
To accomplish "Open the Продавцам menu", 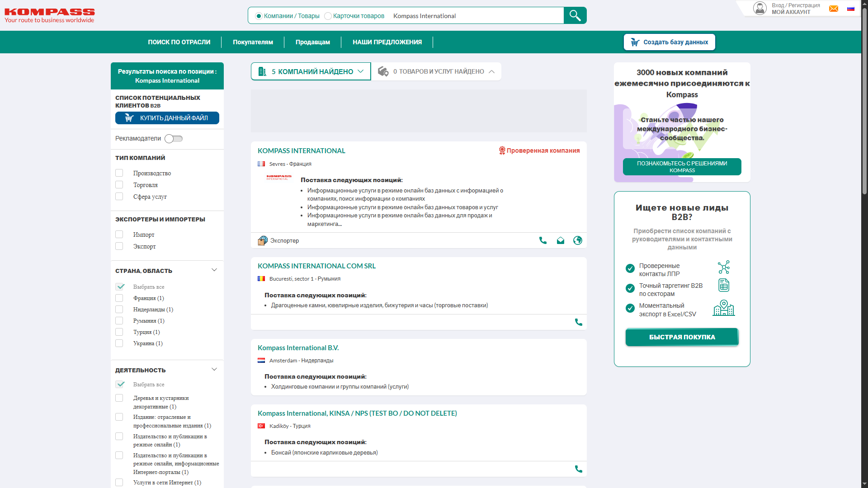I will pos(313,42).
